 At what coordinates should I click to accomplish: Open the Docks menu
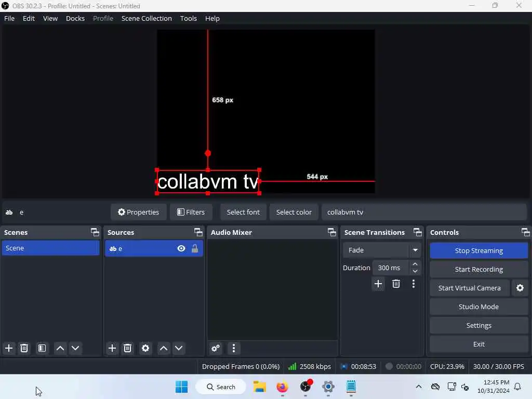[x=75, y=18]
